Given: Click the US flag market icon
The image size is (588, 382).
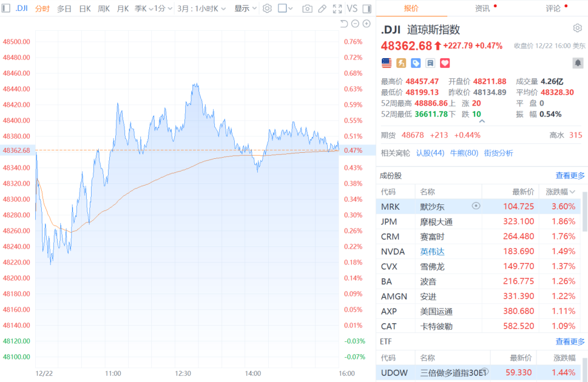Looking at the screenshot, I should click(387, 63).
